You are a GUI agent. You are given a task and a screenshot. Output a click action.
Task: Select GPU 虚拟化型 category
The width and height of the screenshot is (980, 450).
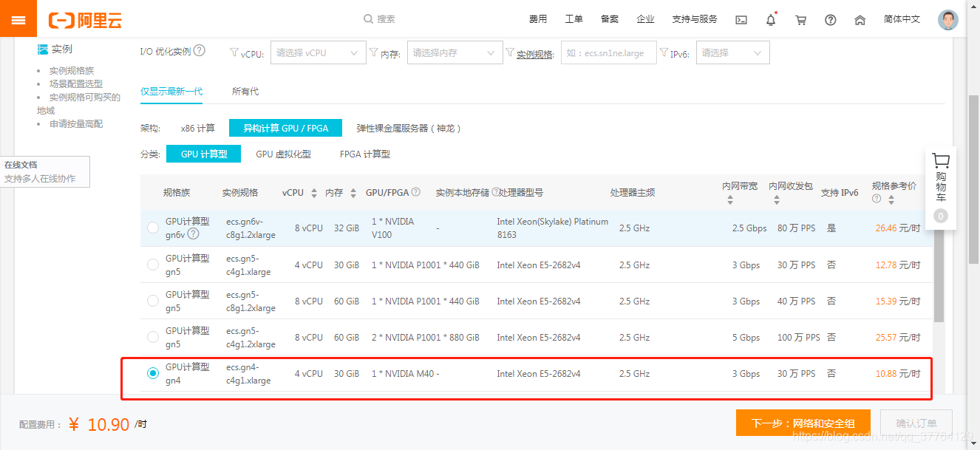coord(283,154)
